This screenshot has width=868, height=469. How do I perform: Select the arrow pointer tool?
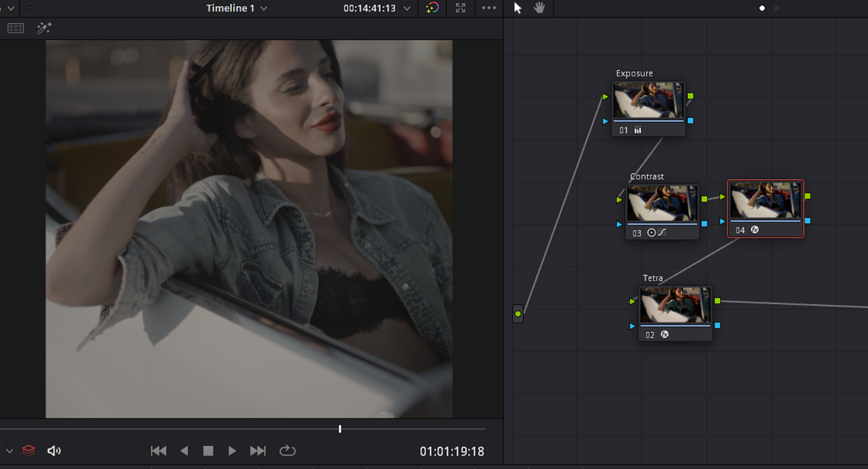pos(518,8)
